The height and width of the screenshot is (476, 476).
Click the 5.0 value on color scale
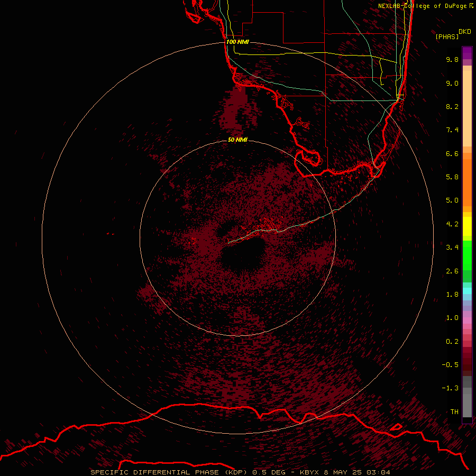click(452, 200)
